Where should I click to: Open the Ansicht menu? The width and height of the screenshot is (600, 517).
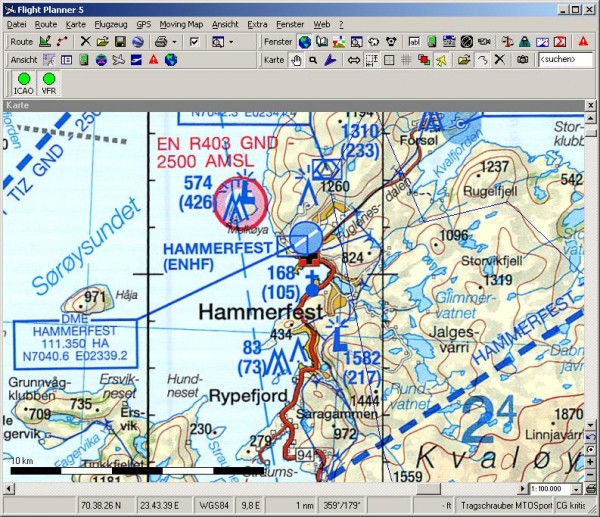225,24
